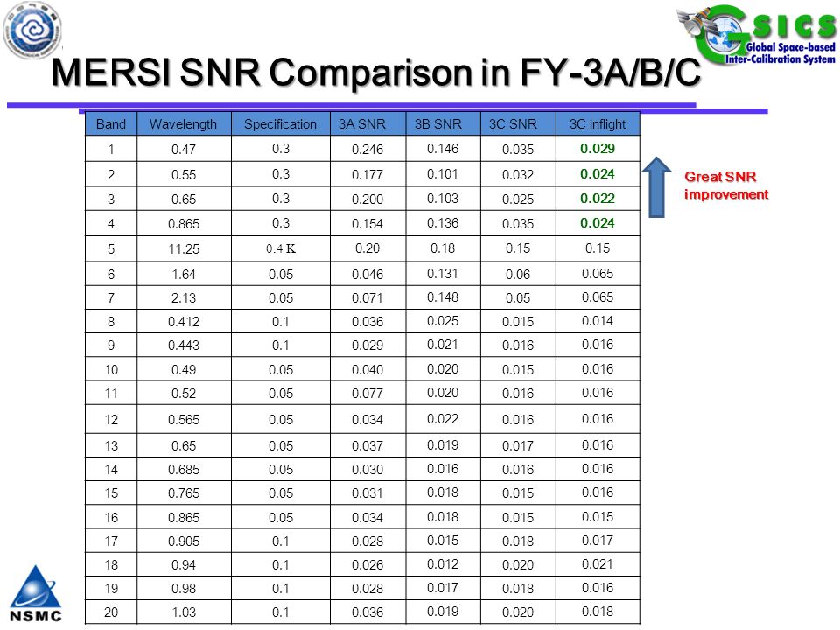
Task: Select the 0.52 wavelength cell
Action: (184, 393)
